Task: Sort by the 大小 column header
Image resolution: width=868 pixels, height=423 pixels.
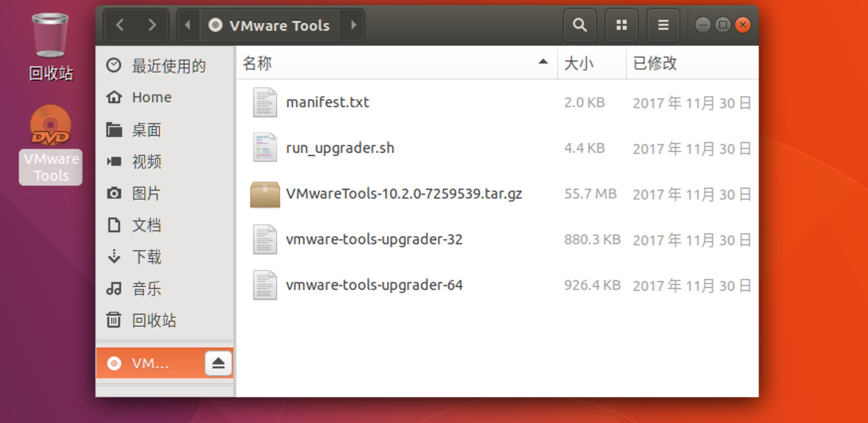Action: click(591, 63)
